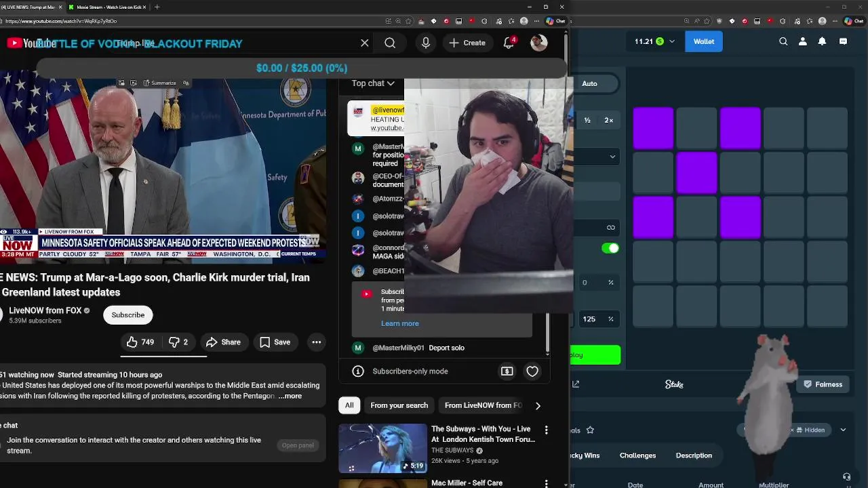Image resolution: width=868 pixels, height=488 pixels.
Task: Open options for Mac Miller video
Action: 546,483
